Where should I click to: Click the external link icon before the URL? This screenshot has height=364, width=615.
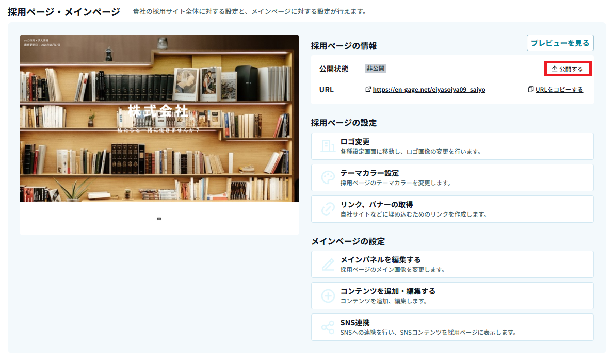368,89
